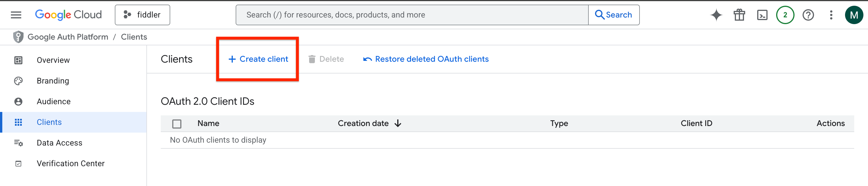Screen dimensions: 868x186
Task: Click the shield Auth Platform icon
Action: tap(18, 37)
